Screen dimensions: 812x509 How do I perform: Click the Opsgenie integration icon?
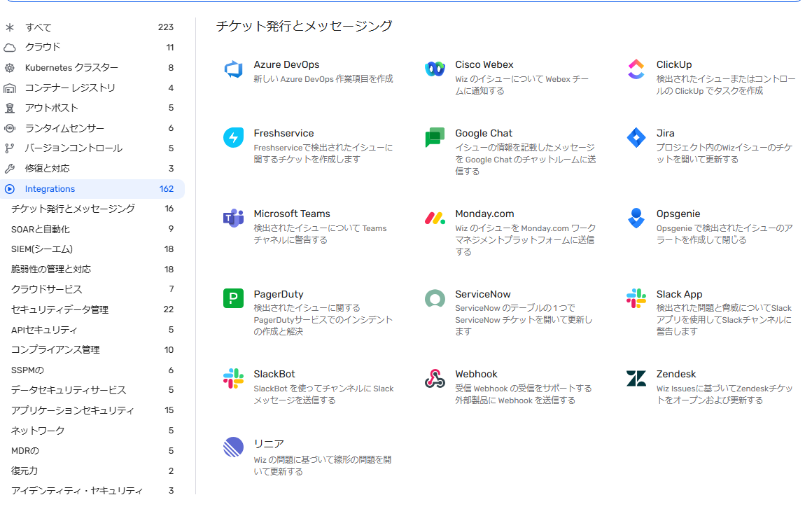(636, 218)
